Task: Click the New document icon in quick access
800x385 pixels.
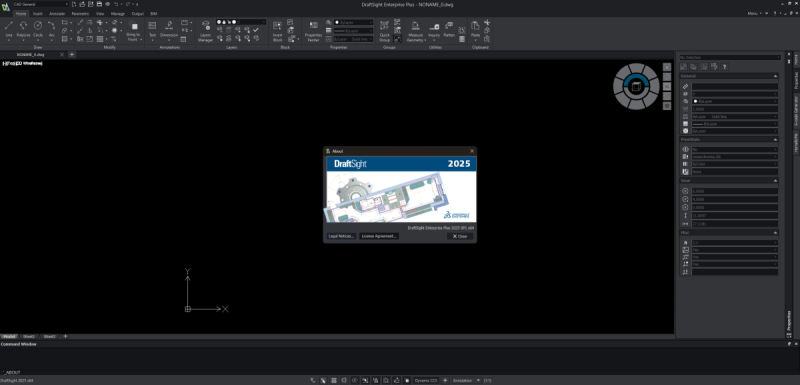Action: (74, 4)
